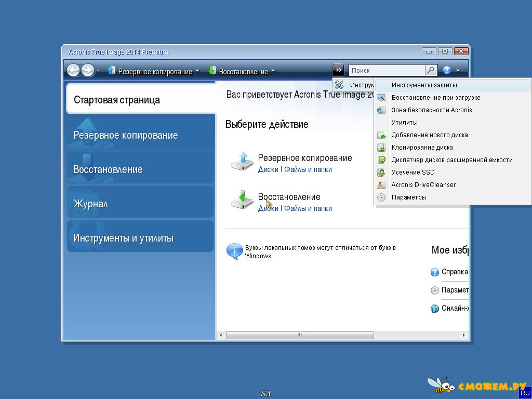Click Диски link under Восстановление

268,208
